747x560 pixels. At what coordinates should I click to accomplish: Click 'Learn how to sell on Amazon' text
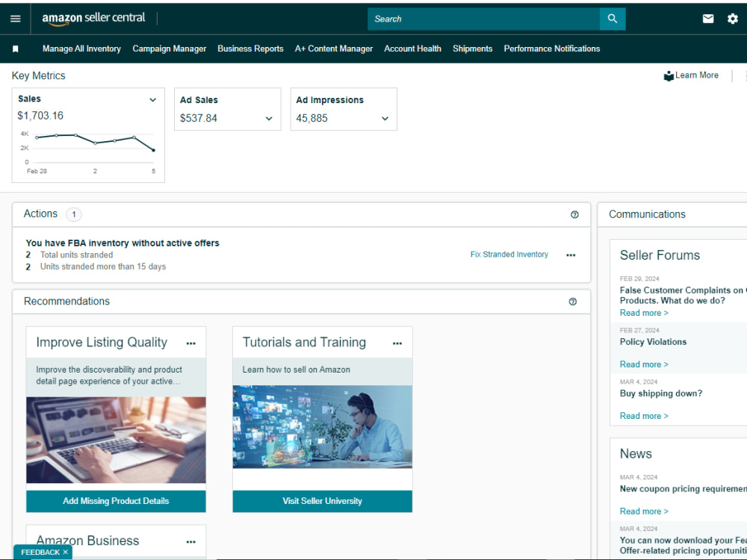pos(297,370)
